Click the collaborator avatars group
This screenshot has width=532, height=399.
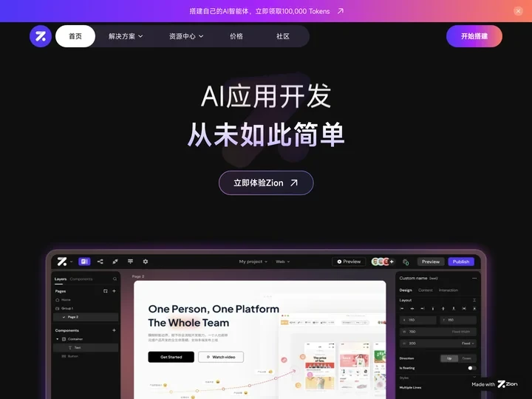point(380,262)
